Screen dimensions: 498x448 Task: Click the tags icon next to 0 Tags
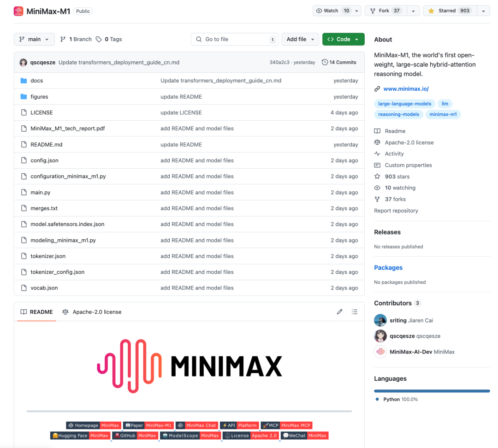[99, 40]
